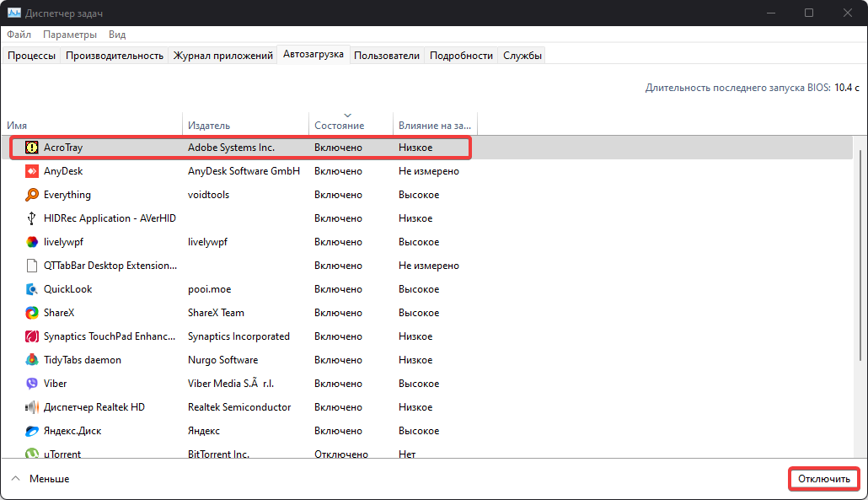Click publisher Nurgo Software
Viewport: 868px width, 500px height.
click(x=223, y=360)
